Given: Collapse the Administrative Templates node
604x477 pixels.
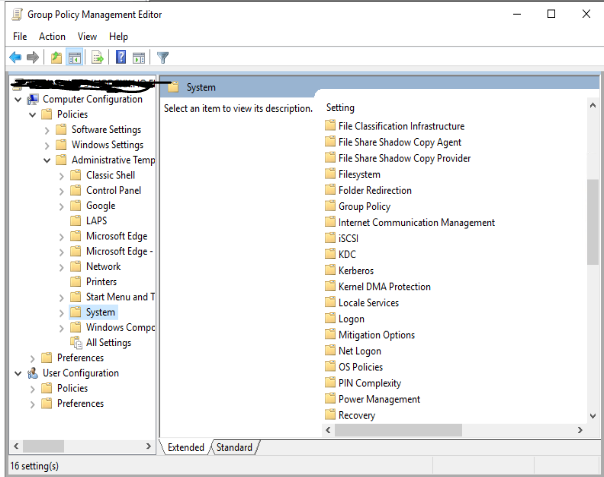Looking at the screenshot, I should coord(47,160).
